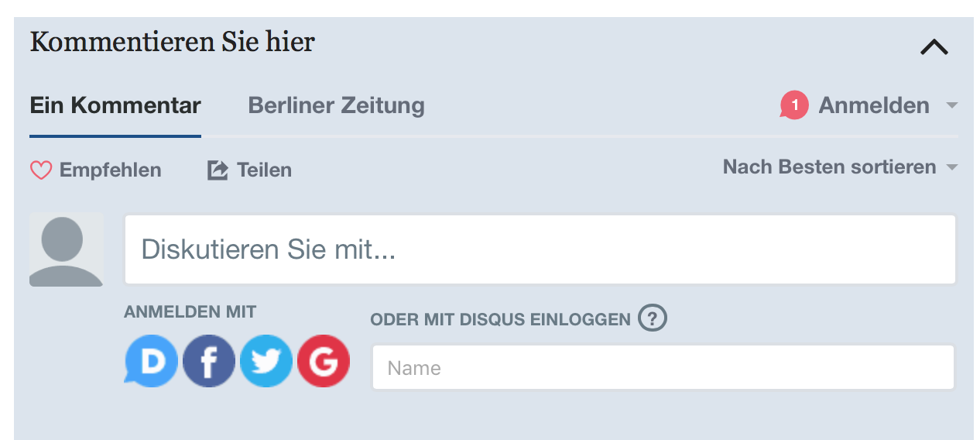Image resolution: width=980 pixels, height=440 pixels.
Task: Sign in with the Twitter icon
Action: (x=266, y=361)
